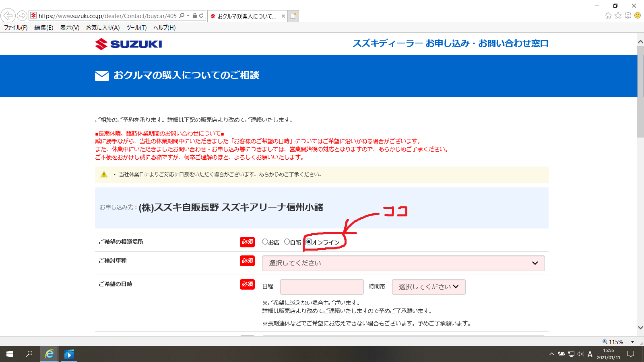Open the taskbar search icon
This screenshot has width=644, height=362.
tap(29, 354)
